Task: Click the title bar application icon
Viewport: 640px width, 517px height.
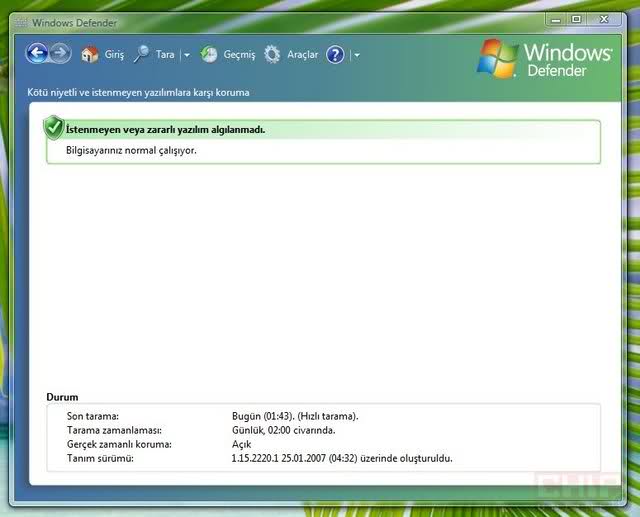Action: click(x=21, y=23)
